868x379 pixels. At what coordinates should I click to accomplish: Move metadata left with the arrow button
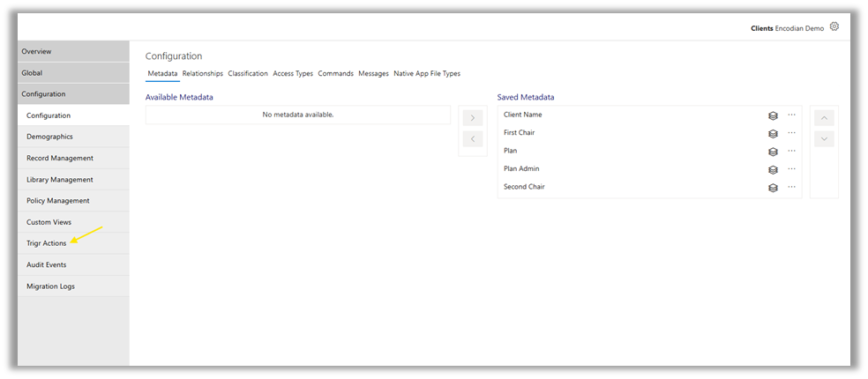pyautogui.click(x=472, y=138)
